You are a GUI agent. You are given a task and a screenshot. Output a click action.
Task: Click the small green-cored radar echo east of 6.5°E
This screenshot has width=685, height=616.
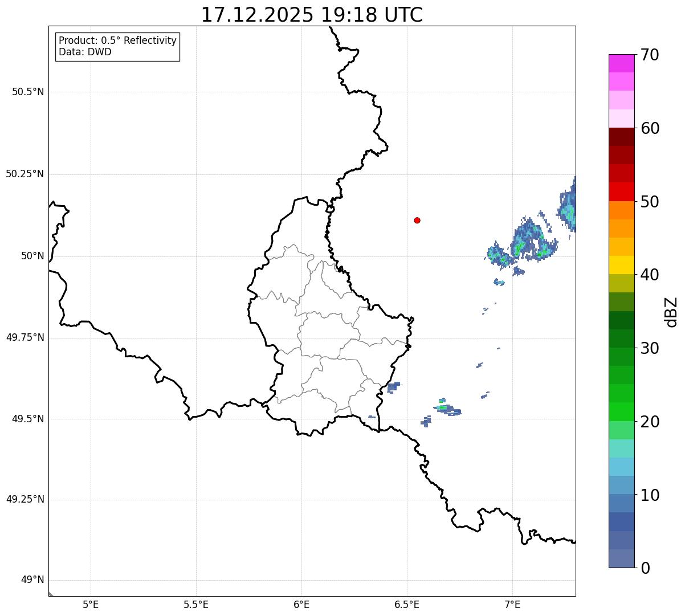pos(447,407)
